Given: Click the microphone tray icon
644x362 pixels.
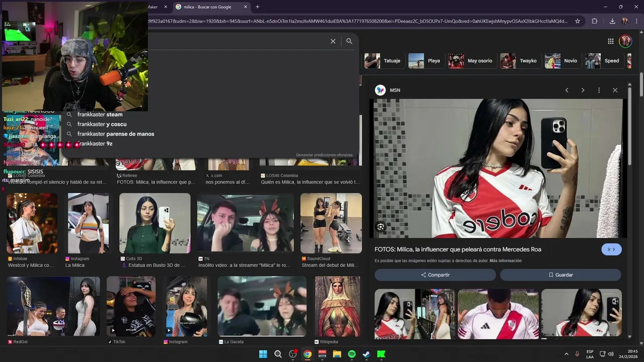Looking at the screenshot, I should [x=577, y=354].
